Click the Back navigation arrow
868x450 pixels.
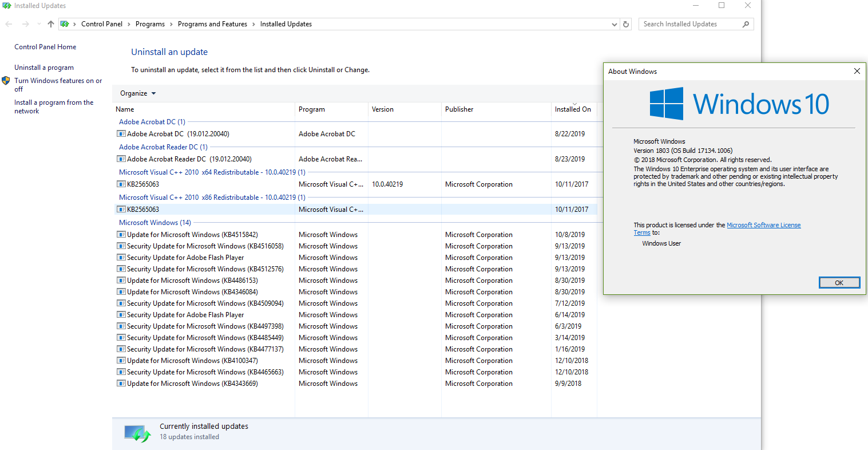(x=9, y=24)
